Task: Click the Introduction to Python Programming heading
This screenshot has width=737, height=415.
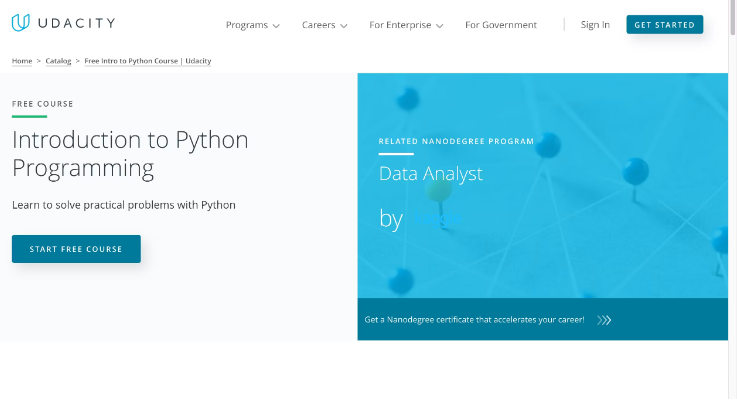Action: pyautogui.click(x=130, y=154)
